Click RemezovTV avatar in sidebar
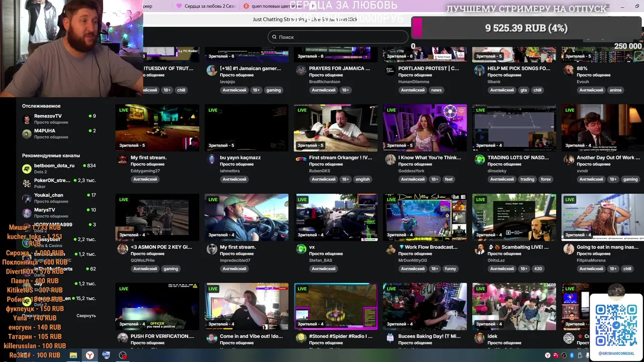Image resolution: width=644 pixels, height=362 pixels. pyautogui.click(x=27, y=119)
